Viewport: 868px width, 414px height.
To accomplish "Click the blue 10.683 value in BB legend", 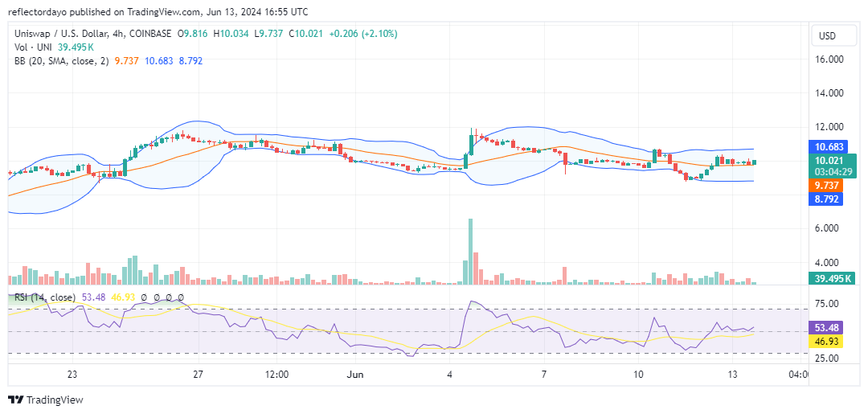I will click(x=158, y=60).
